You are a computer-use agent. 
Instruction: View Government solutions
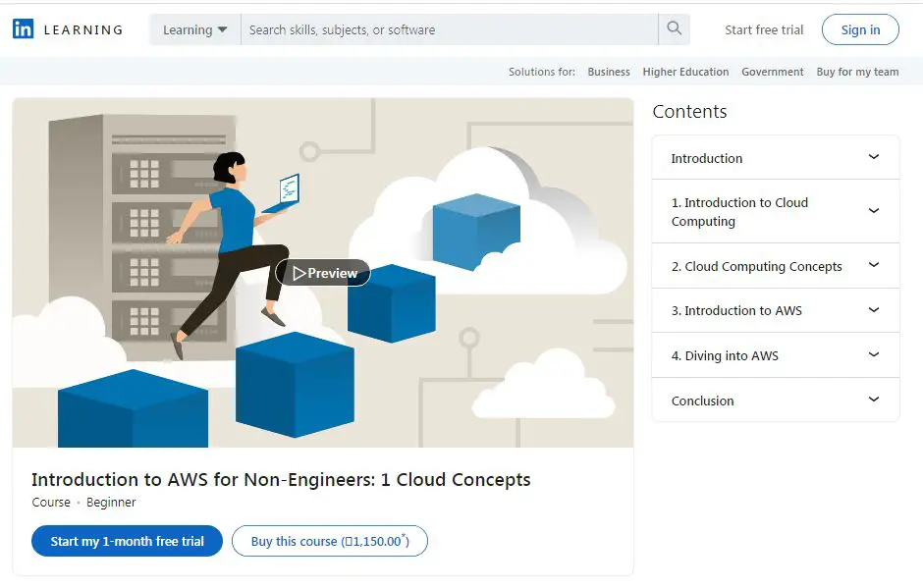pos(773,71)
